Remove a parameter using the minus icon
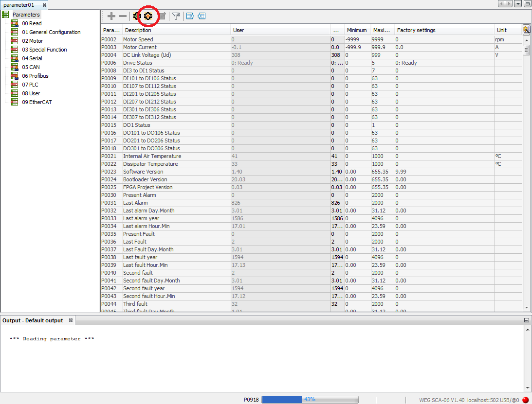This screenshot has width=532, height=404. [x=123, y=16]
